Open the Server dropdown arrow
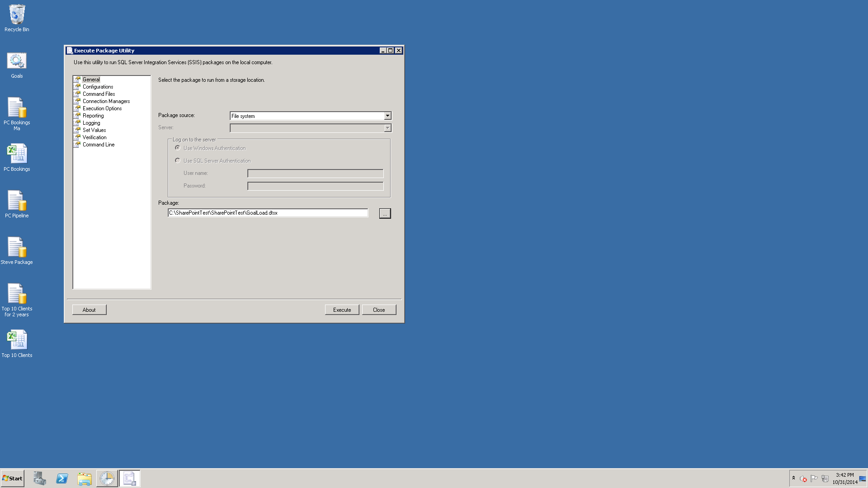Screen dimensions: 868x488 pyautogui.click(x=387, y=128)
